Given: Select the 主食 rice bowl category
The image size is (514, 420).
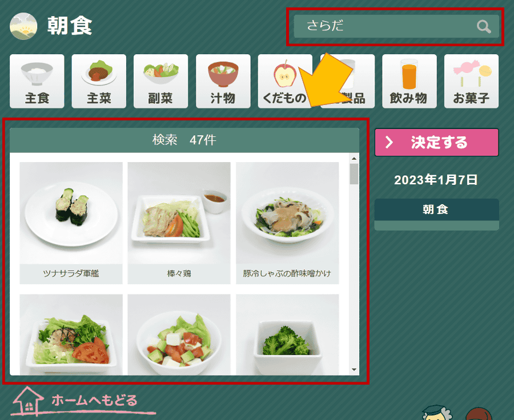Looking at the screenshot, I should [x=37, y=81].
